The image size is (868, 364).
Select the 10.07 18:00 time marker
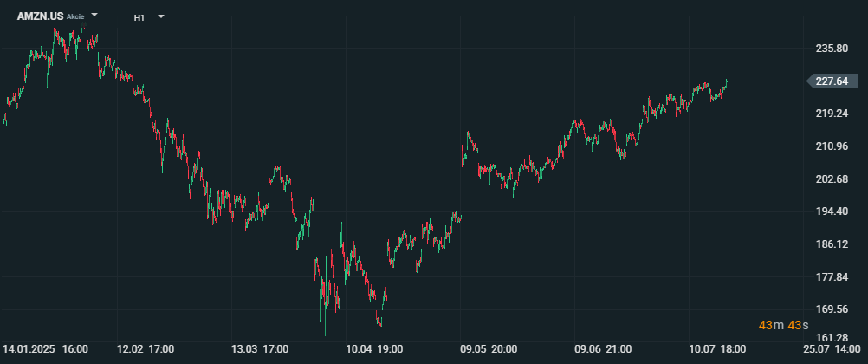(x=717, y=349)
